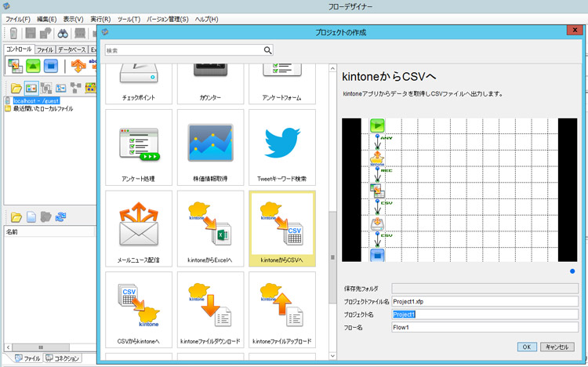Select the blue end component icon in palette
Viewport: 588px width, 367px height.
(x=51, y=66)
